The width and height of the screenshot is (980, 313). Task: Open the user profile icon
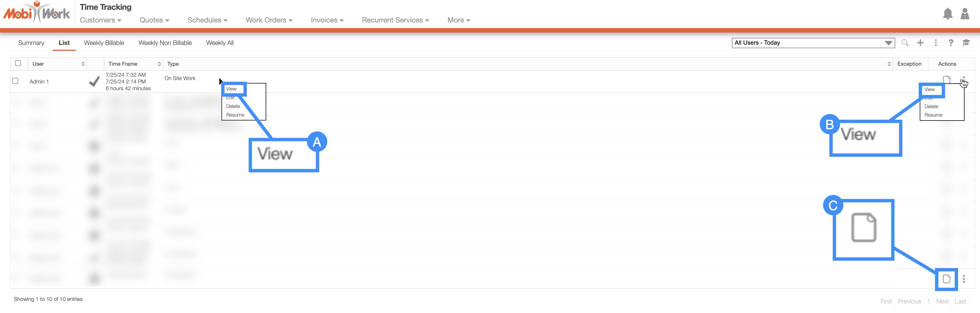click(x=965, y=14)
